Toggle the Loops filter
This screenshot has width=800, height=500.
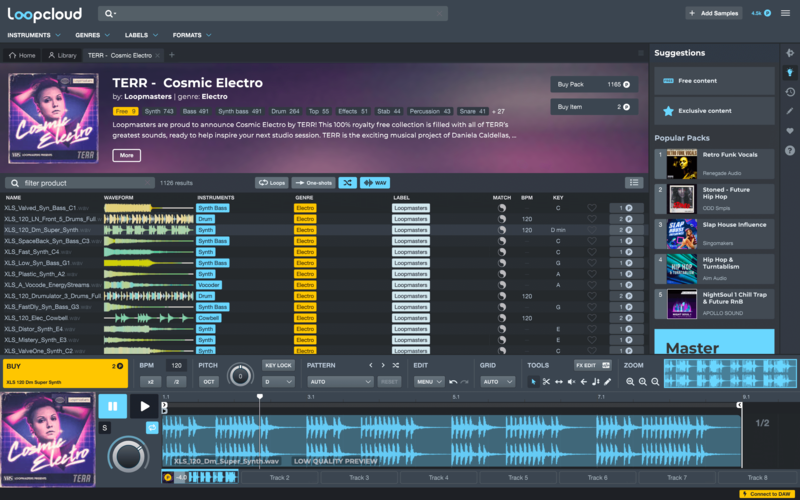click(x=271, y=183)
